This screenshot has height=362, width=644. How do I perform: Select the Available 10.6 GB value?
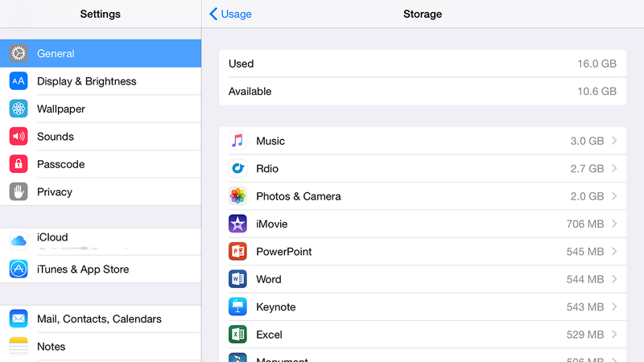pos(597,91)
